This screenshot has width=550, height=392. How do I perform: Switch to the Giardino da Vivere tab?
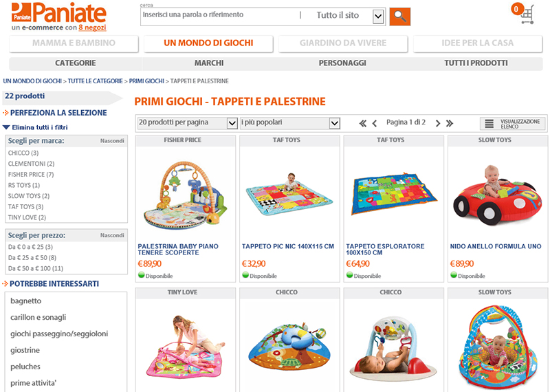coord(343,43)
